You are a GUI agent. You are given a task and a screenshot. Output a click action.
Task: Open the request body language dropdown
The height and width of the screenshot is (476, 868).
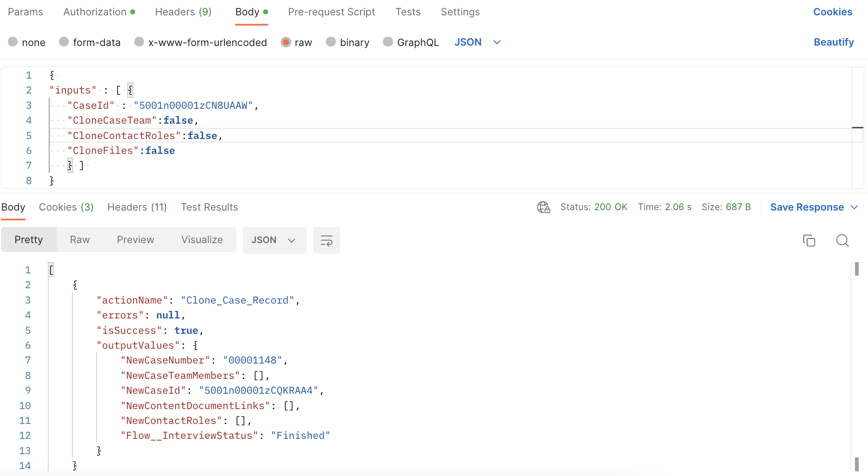pos(478,42)
